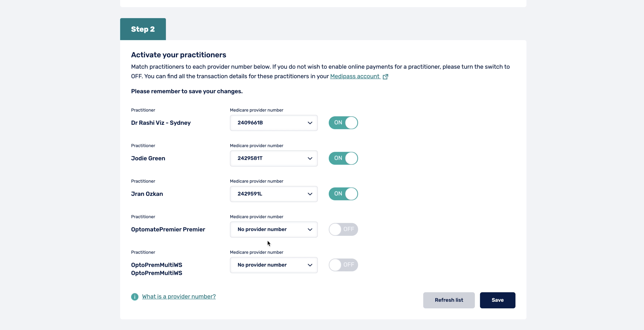The image size is (644, 330).
Task: Turn off the toggle for Dr Rashi Viz
Action: click(x=343, y=123)
